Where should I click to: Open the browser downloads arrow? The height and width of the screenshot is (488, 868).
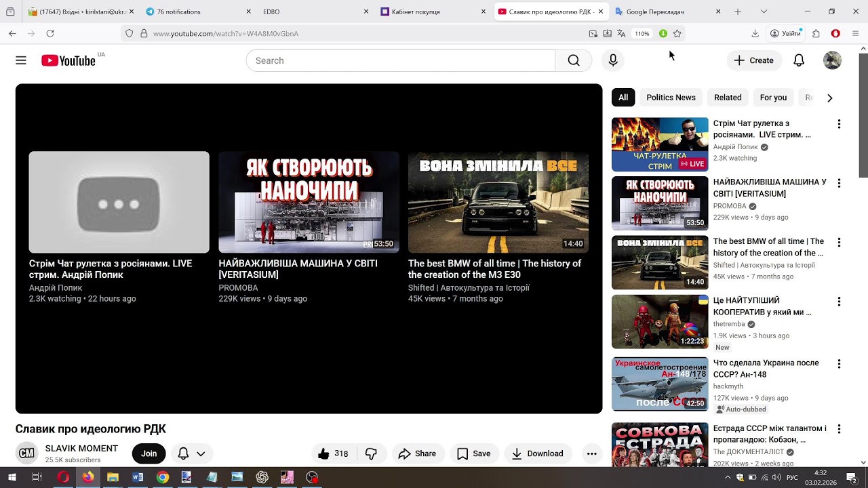point(755,33)
